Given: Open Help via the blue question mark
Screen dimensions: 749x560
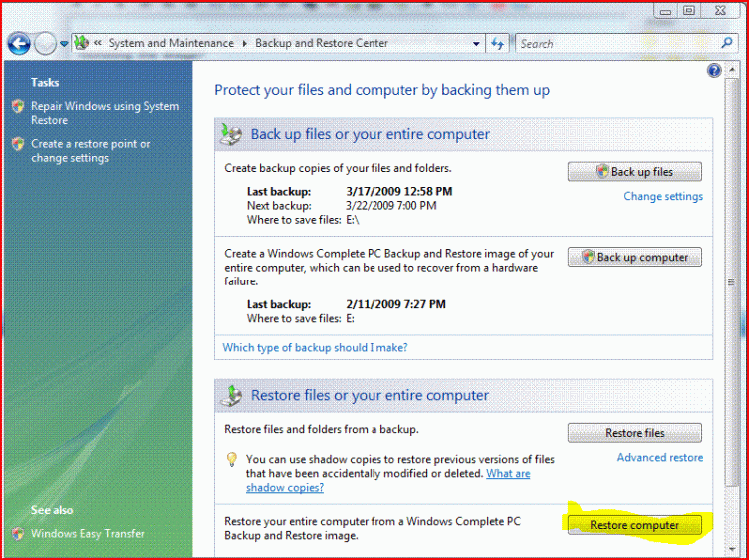Looking at the screenshot, I should pos(714,71).
